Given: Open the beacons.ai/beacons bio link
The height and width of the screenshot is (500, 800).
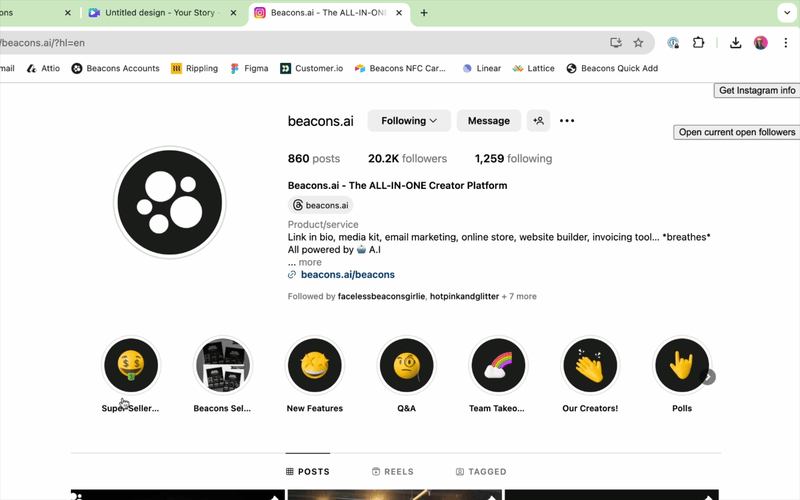Looking at the screenshot, I should (347, 274).
